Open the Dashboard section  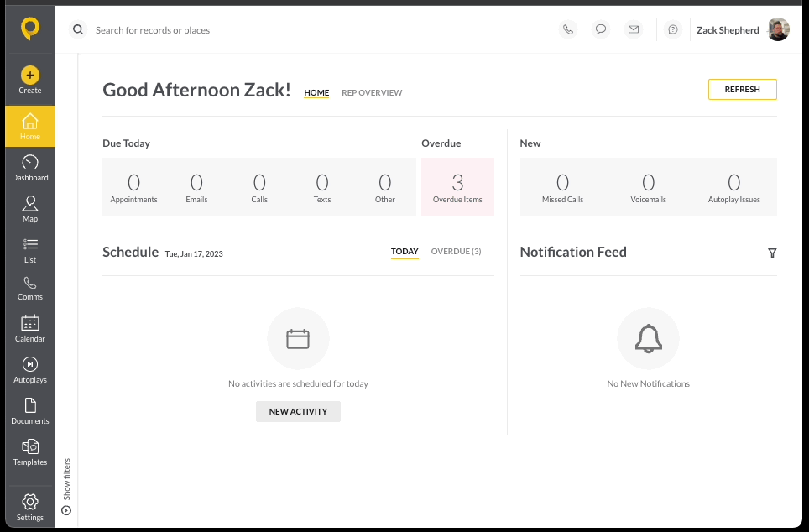[x=30, y=168]
